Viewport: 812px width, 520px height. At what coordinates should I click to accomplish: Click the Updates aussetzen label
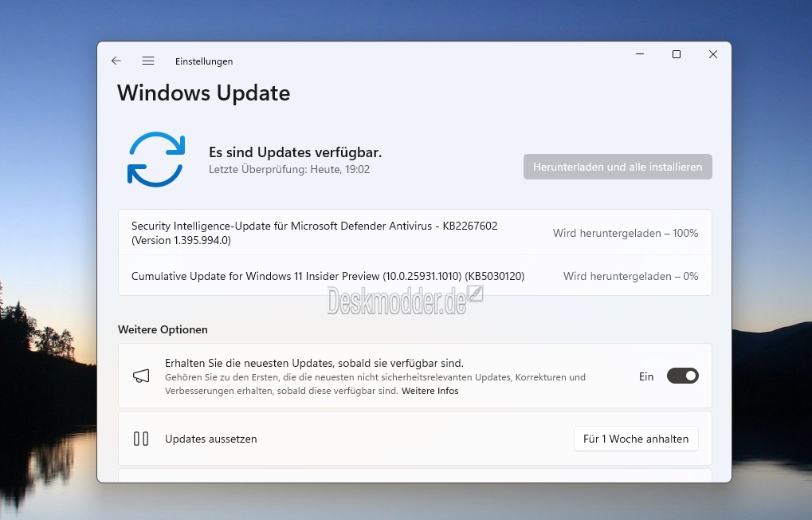click(x=210, y=439)
